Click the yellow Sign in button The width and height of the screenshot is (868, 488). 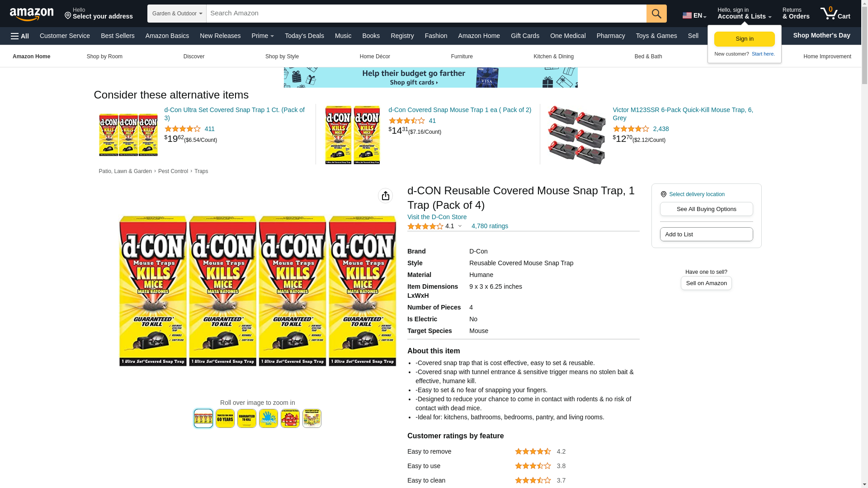(744, 39)
